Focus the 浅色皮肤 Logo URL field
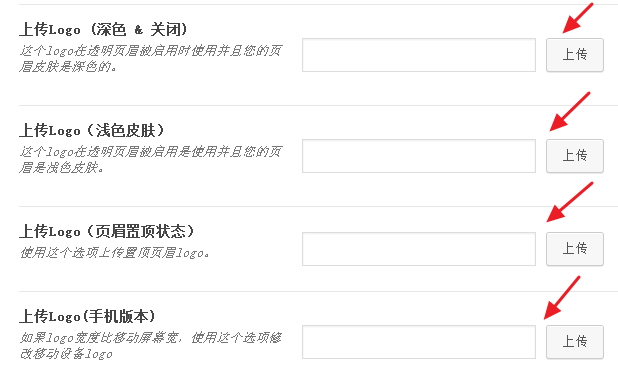Viewport: 618px width, 383px height. coord(419,156)
